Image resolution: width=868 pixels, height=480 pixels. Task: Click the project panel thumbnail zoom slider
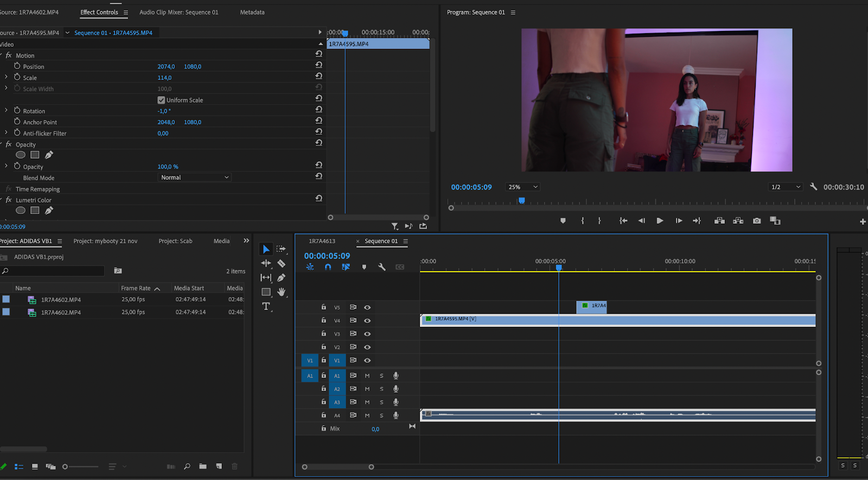pyautogui.click(x=66, y=466)
